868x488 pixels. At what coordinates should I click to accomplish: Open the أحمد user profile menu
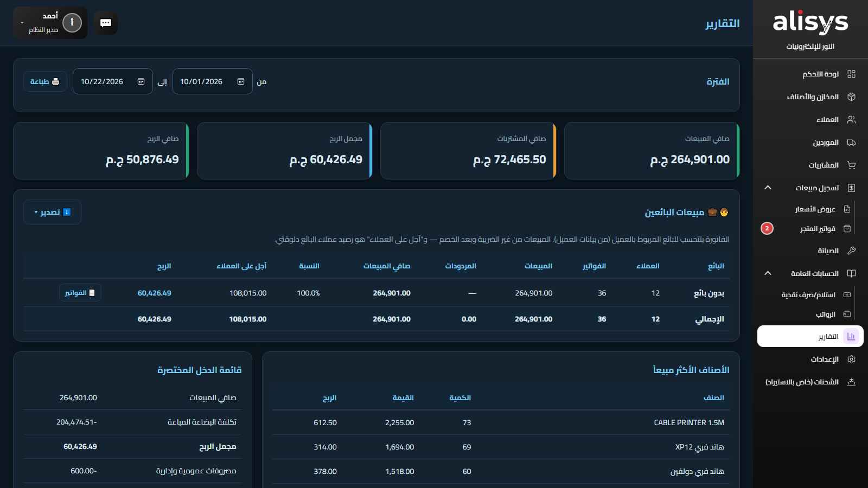point(50,23)
